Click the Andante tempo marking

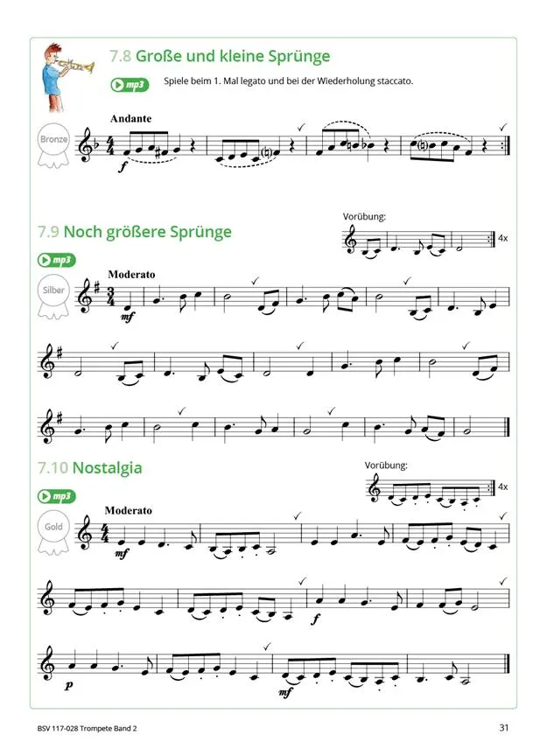(x=130, y=119)
